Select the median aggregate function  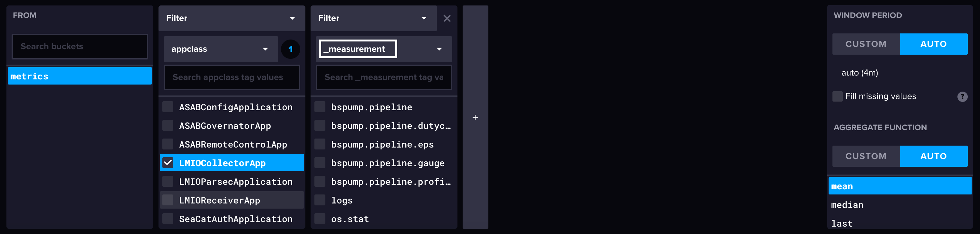[x=847, y=205]
